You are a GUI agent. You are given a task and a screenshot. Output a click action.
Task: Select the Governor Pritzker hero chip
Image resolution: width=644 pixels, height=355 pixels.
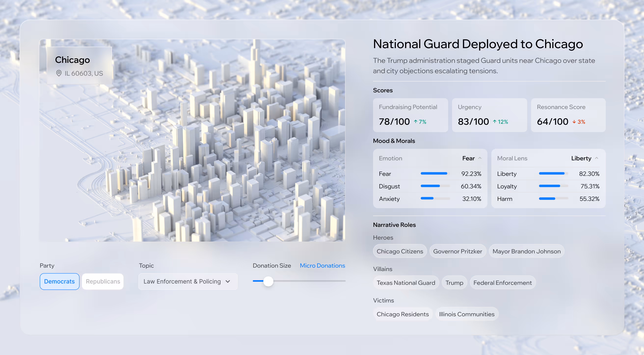click(457, 251)
